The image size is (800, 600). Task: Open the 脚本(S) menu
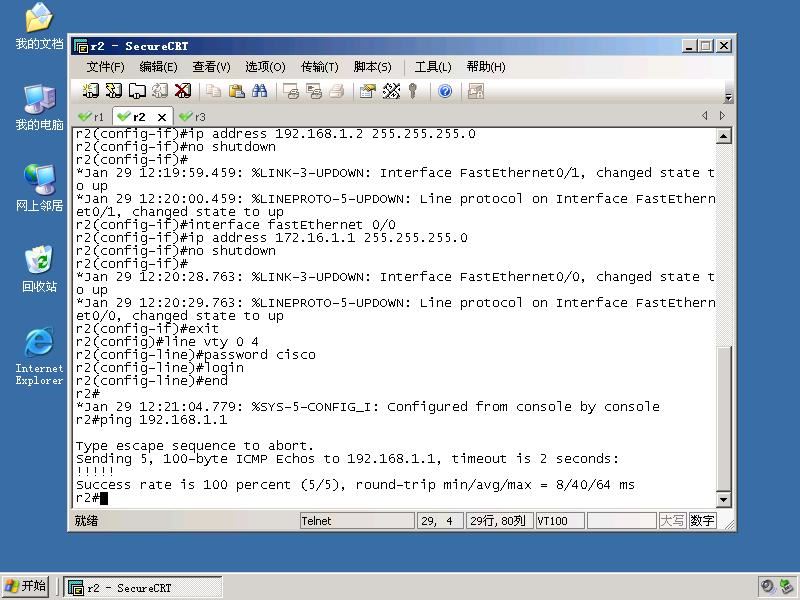click(x=372, y=67)
